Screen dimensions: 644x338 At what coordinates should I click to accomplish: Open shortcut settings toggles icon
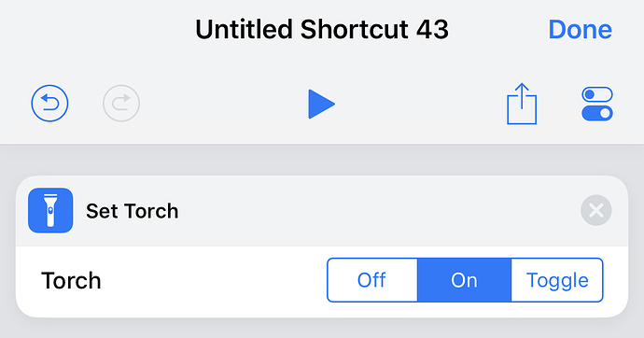click(597, 104)
